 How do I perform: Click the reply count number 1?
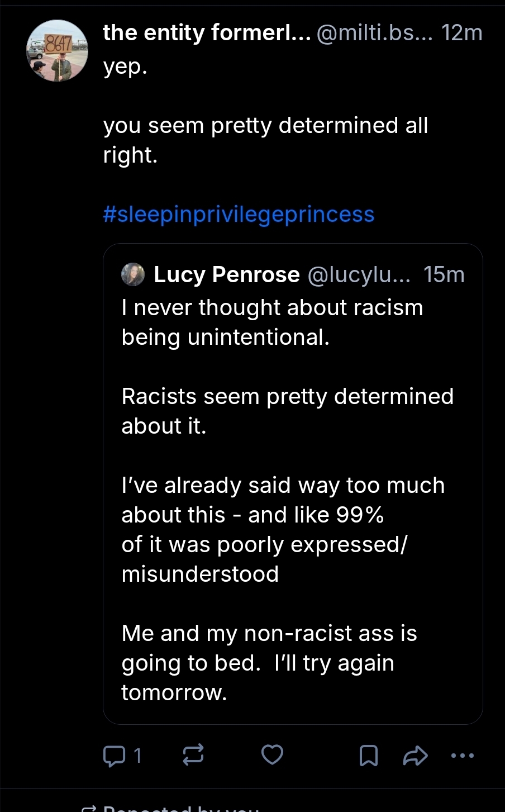[x=137, y=756]
